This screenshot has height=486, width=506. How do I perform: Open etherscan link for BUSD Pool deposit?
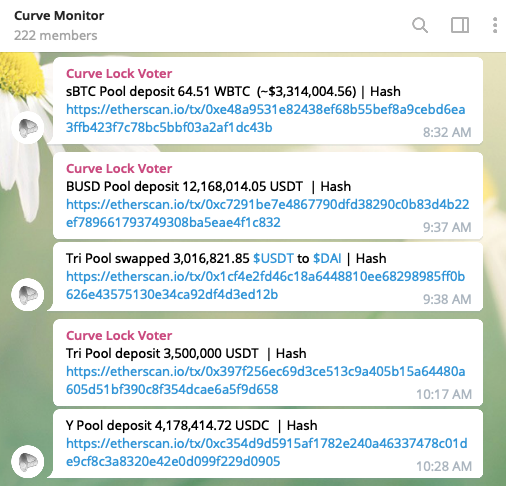[268, 213]
